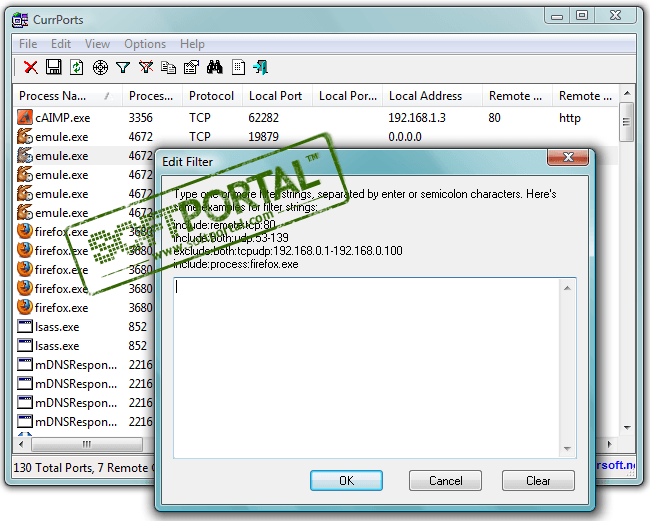Click Cancel in Edit Filter dialog
Viewport: 650px width, 521px height.
point(445,480)
